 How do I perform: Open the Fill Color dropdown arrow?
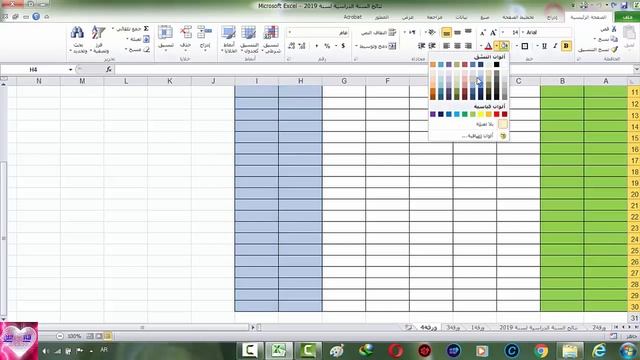[x=497, y=46]
